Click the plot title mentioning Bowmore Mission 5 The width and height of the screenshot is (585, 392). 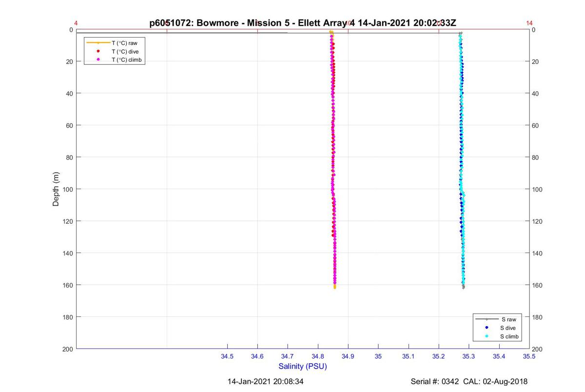tap(303, 22)
